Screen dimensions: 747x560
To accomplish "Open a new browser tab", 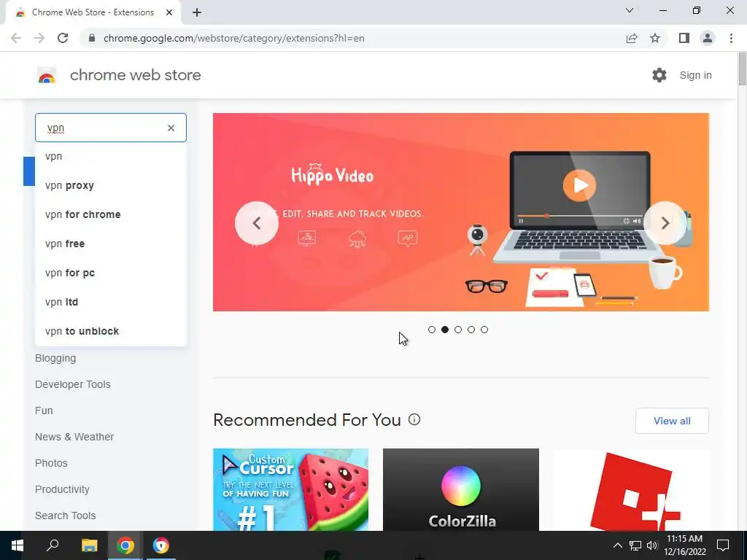I will pos(197,13).
